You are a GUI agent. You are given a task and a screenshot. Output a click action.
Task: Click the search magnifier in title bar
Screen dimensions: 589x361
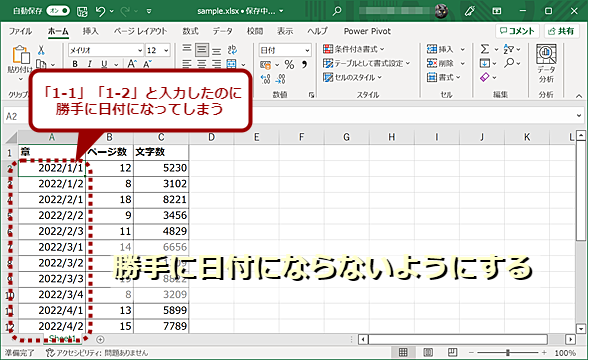click(337, 11)
